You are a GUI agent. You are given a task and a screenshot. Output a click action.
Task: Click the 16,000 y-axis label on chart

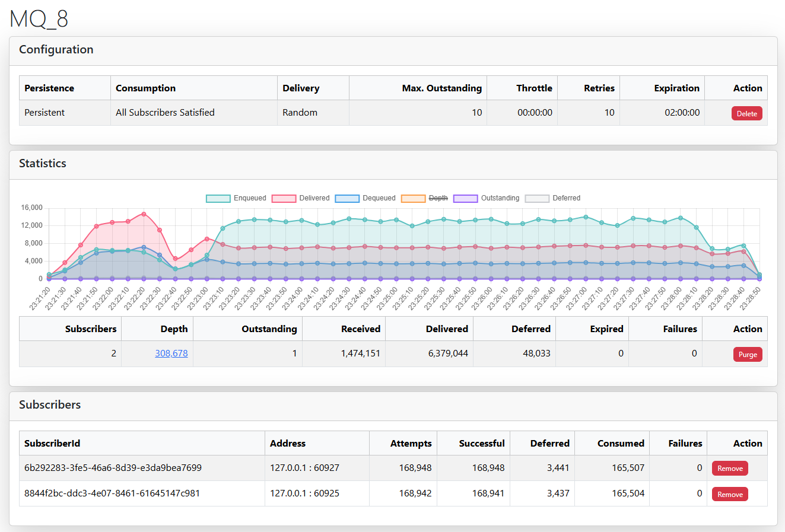click(x=31, y=208)
